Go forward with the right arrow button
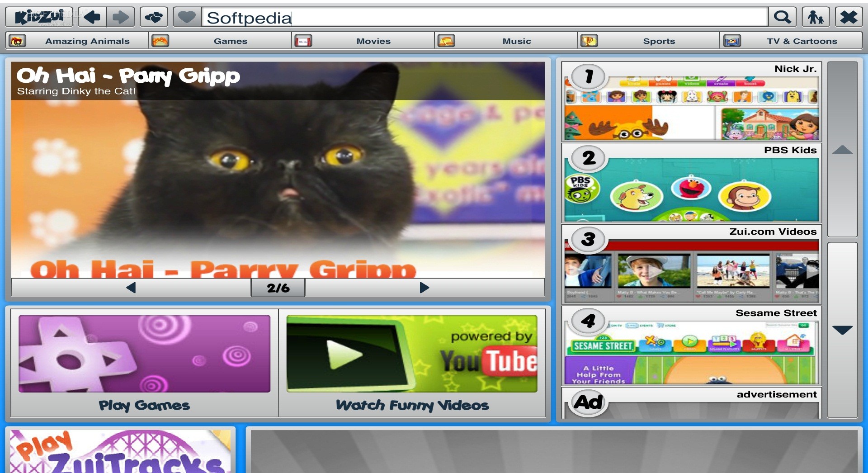868x473 pixels. (121, 17)
